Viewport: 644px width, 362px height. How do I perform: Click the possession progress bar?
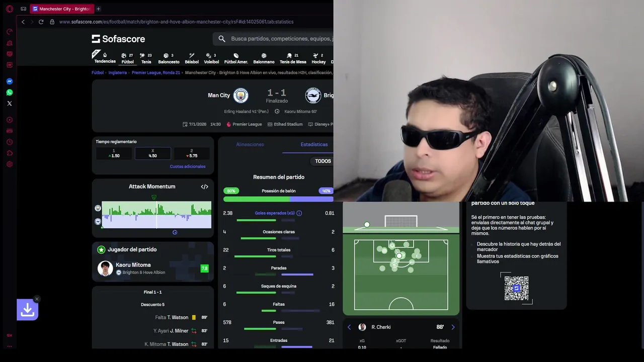(278, 199)
